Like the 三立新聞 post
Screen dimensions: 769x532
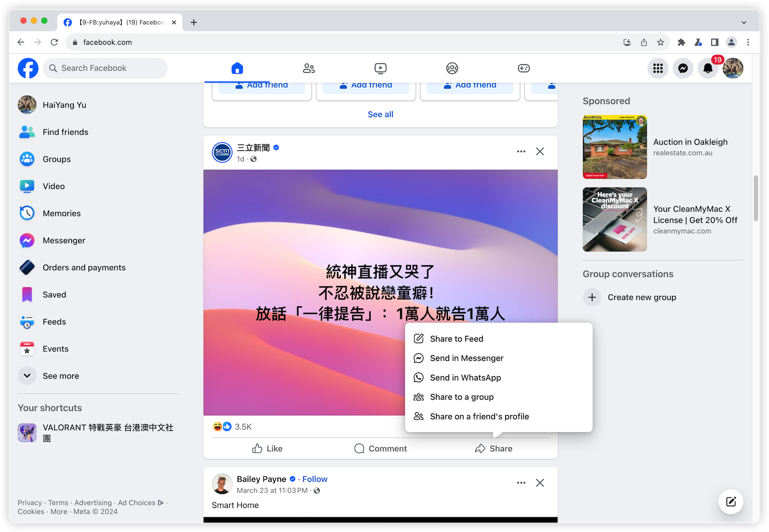tap(267, 448)
